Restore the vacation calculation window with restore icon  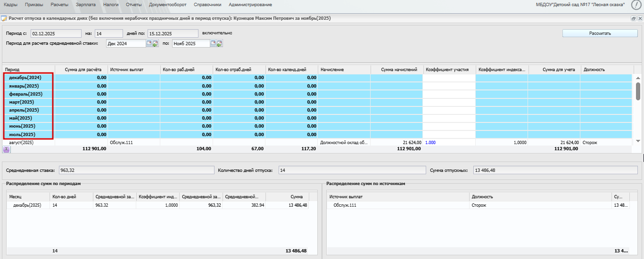[634, 18]
